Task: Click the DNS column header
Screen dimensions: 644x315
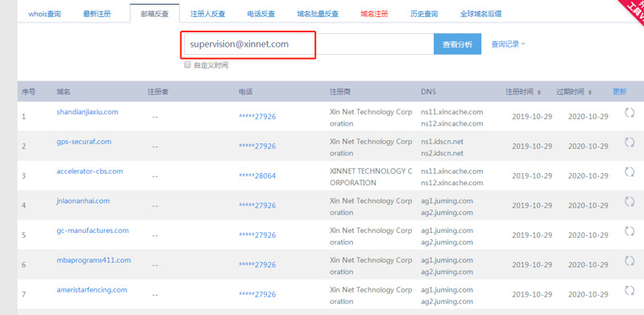Action: tap(428, 92)
